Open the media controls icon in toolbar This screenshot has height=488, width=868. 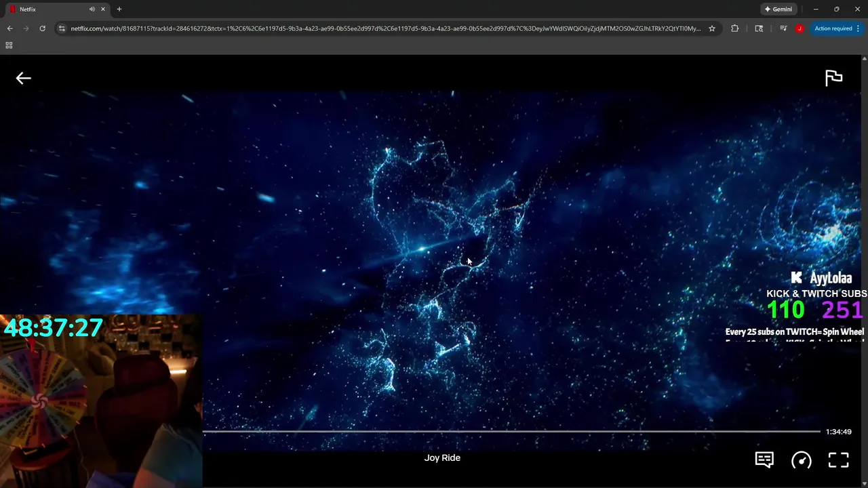point(783,28)
